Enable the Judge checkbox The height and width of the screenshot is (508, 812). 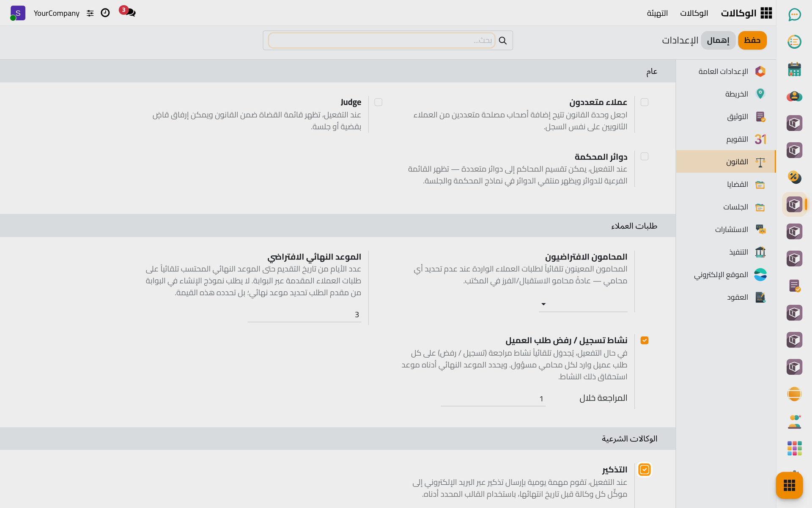[x=379, y=102]
